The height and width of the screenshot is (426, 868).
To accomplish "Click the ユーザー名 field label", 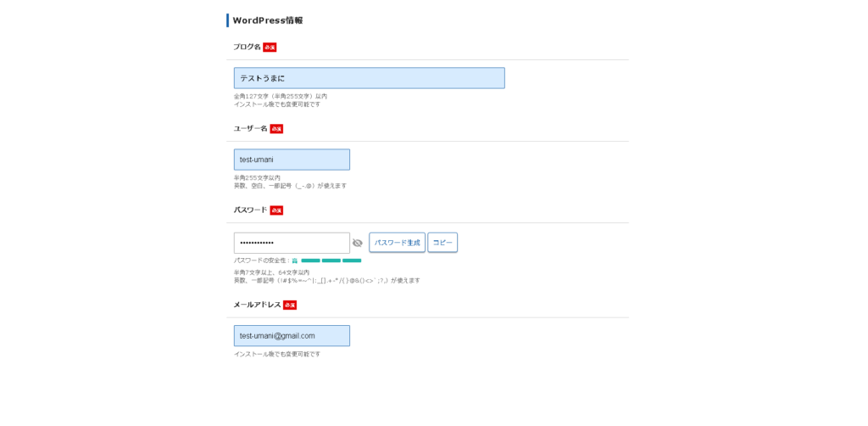I will pos(250,128).
